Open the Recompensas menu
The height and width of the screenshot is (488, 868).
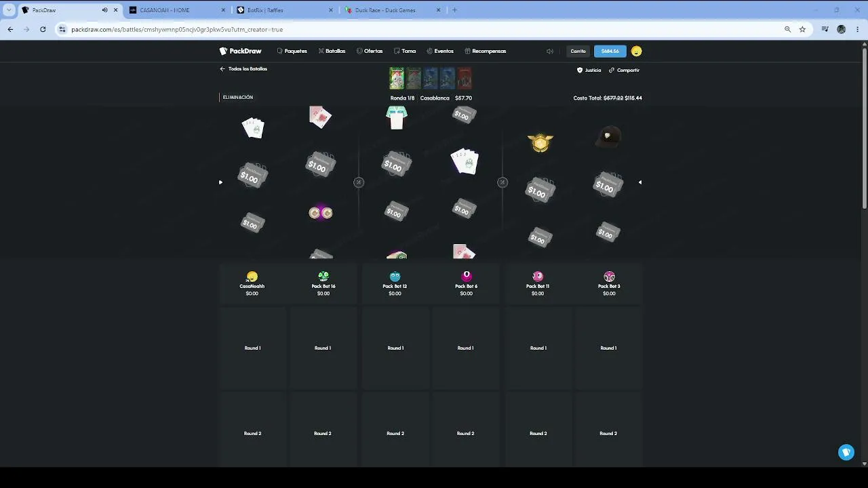[x=486, y=51]
